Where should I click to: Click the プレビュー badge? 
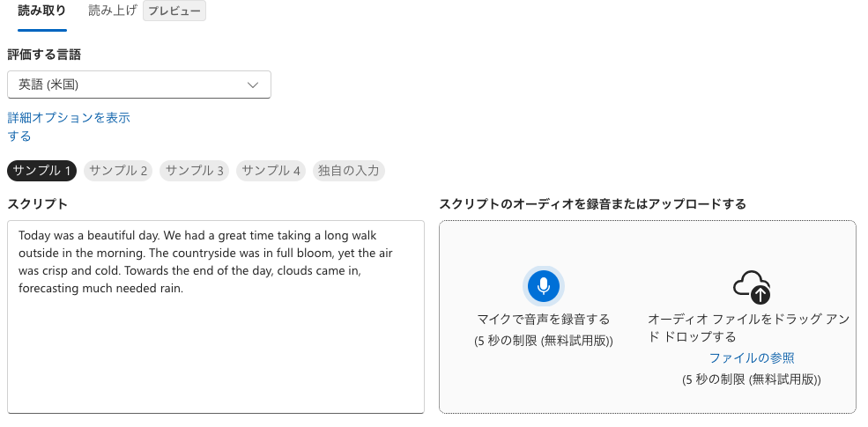(174, 11)
